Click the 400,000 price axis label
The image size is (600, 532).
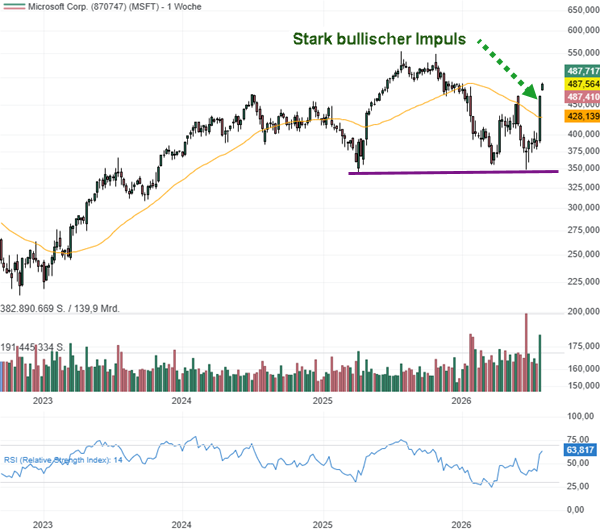click(584, 134)
